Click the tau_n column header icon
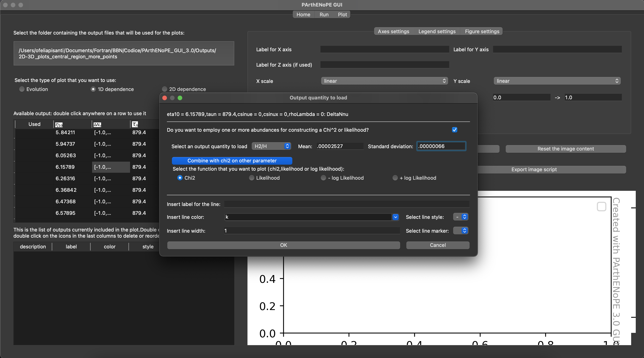The width and height of the screenshot is (644, 358). (135, 124)
